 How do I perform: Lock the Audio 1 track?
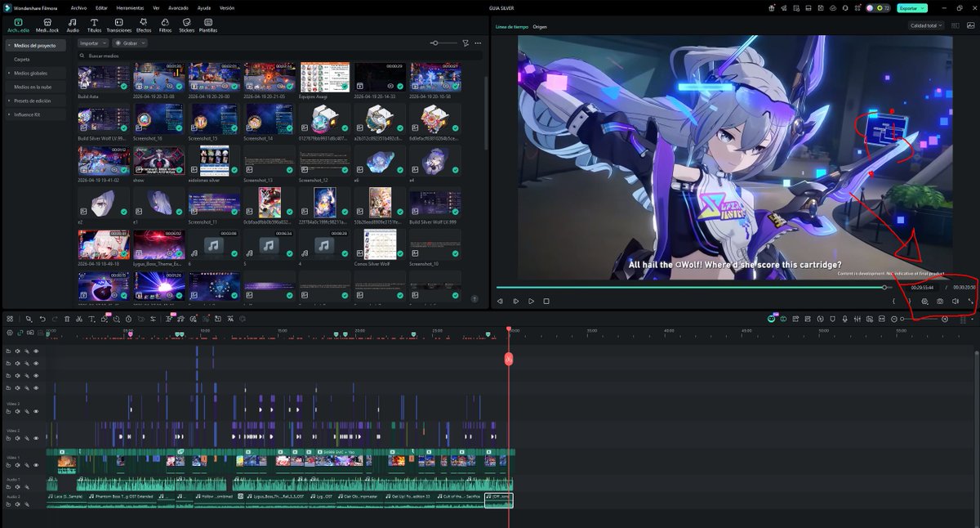pyautogui.click(x=8, y=487)
